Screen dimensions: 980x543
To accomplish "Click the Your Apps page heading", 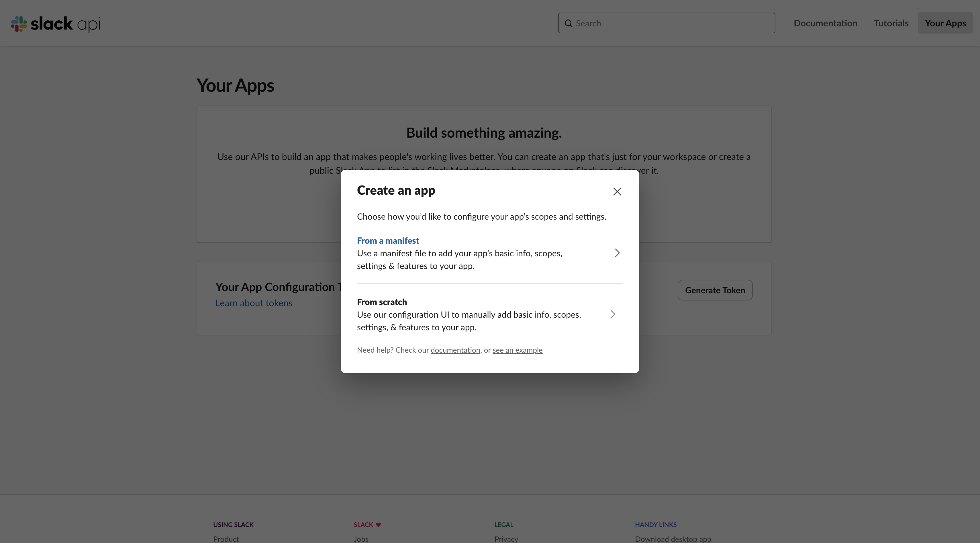I will tap(235, 85).
